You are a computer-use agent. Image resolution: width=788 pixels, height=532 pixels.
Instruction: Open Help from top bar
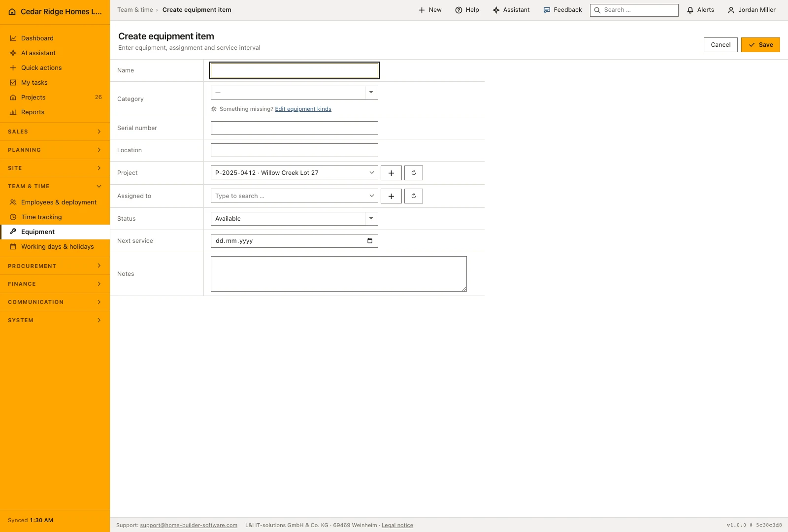pyautogui.click(x=467, y=10)
